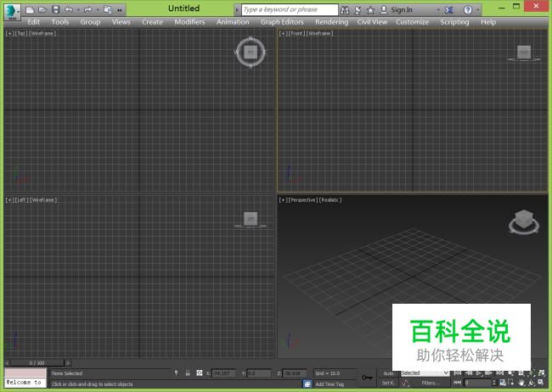Toggle Set Key mode
Viewport: 552px width, 392px height.
tap(387, 383)
